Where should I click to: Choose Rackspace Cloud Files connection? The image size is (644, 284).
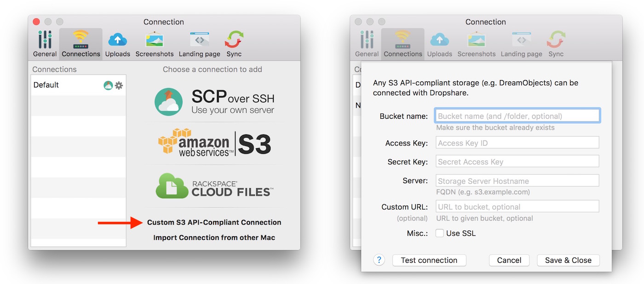tap(214, 185)
